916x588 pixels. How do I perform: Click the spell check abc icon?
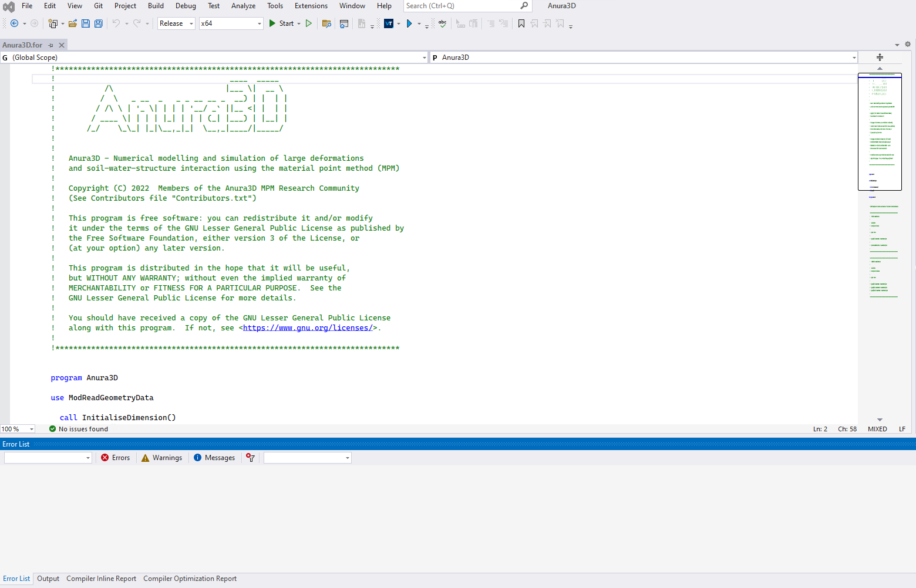click(443, 23)
